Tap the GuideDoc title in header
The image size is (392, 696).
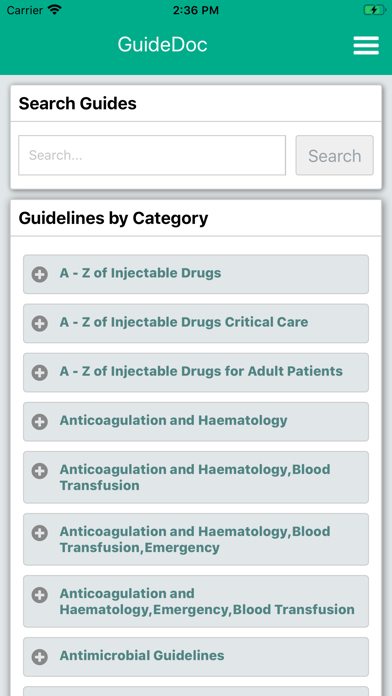click(x=162, y=44)
